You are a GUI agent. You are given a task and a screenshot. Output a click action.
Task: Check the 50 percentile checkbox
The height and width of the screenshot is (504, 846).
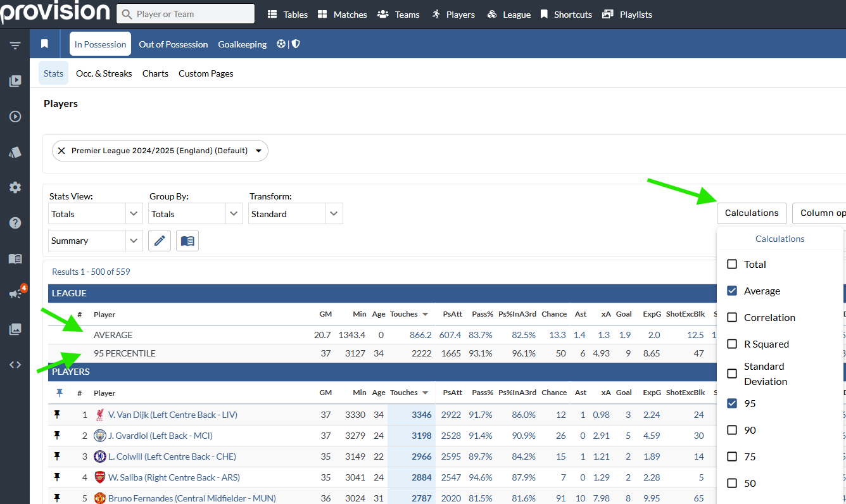click(x=732, y=483)
